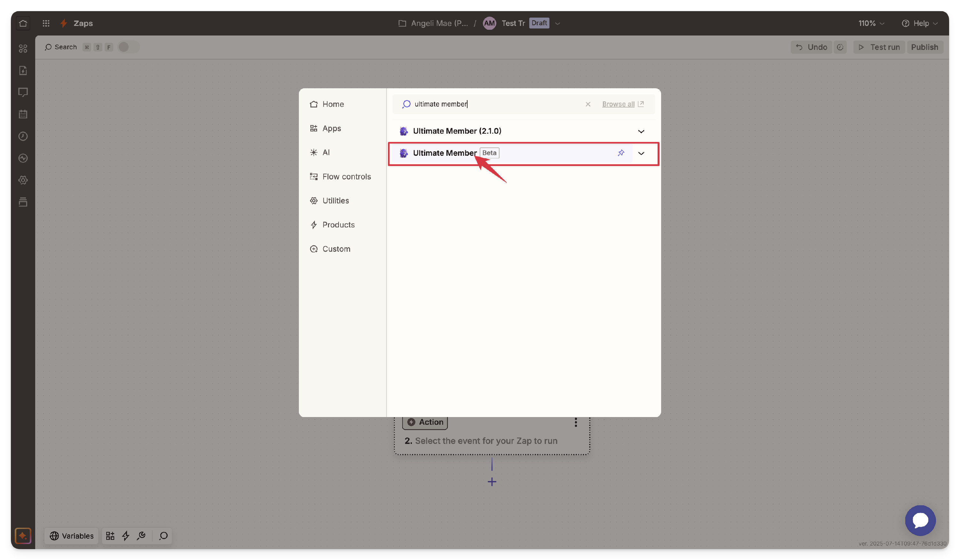Open the left sidebar history clock icon
The height and width of the screenshot is (560, 960).
pyautogui.click(x=23, y=136)
